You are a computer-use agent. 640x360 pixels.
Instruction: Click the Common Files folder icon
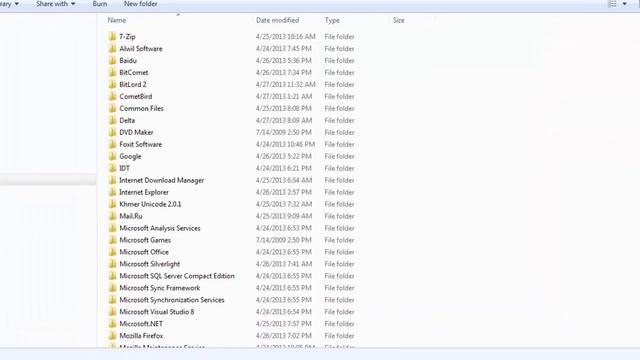pyautogui.click(x=112, y=108)
